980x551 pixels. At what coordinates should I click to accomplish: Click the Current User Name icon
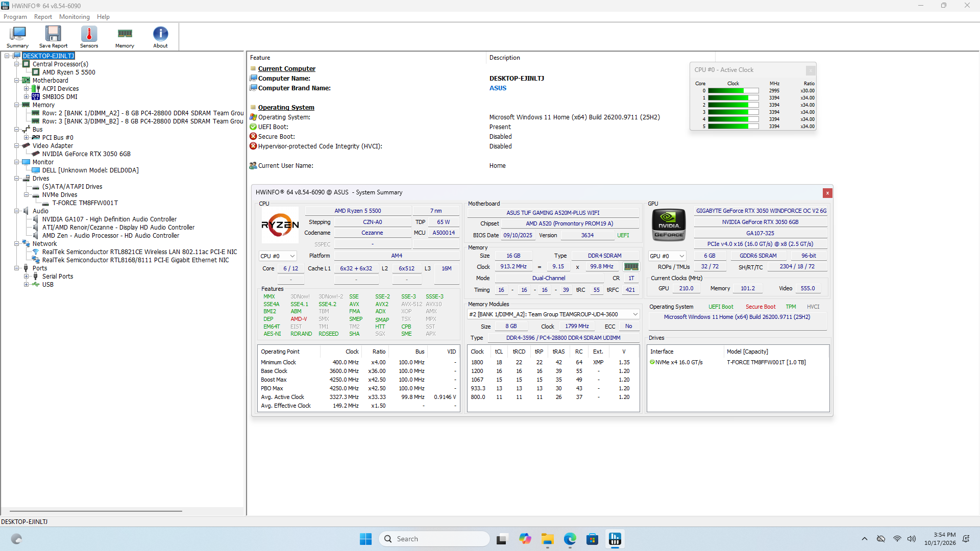coord(253,166)
